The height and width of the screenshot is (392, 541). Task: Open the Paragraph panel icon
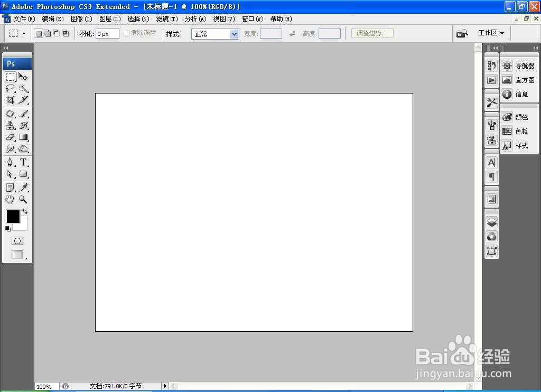click(492, 177)
